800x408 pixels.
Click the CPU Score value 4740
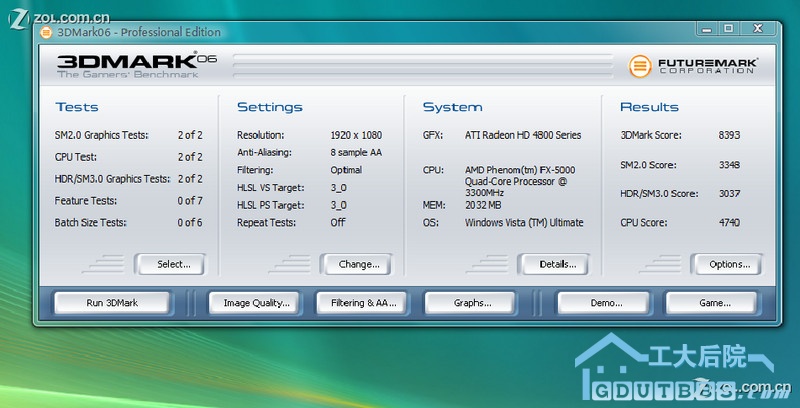(x=729, y=222)
